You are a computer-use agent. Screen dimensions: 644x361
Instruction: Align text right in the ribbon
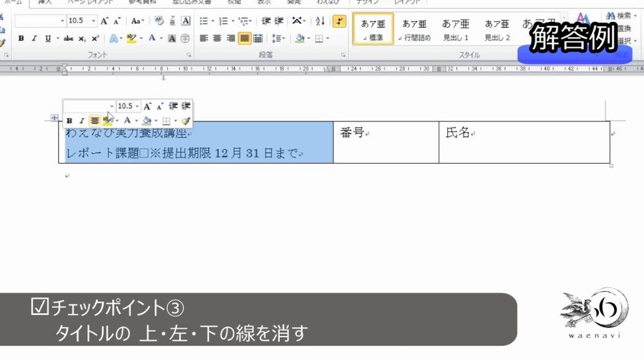point(231,38)
